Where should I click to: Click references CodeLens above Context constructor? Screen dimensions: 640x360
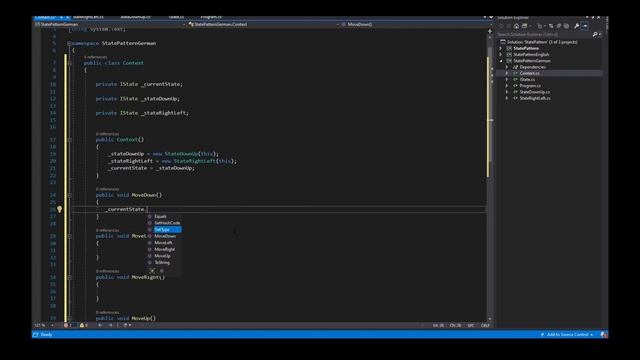point(107,134)
